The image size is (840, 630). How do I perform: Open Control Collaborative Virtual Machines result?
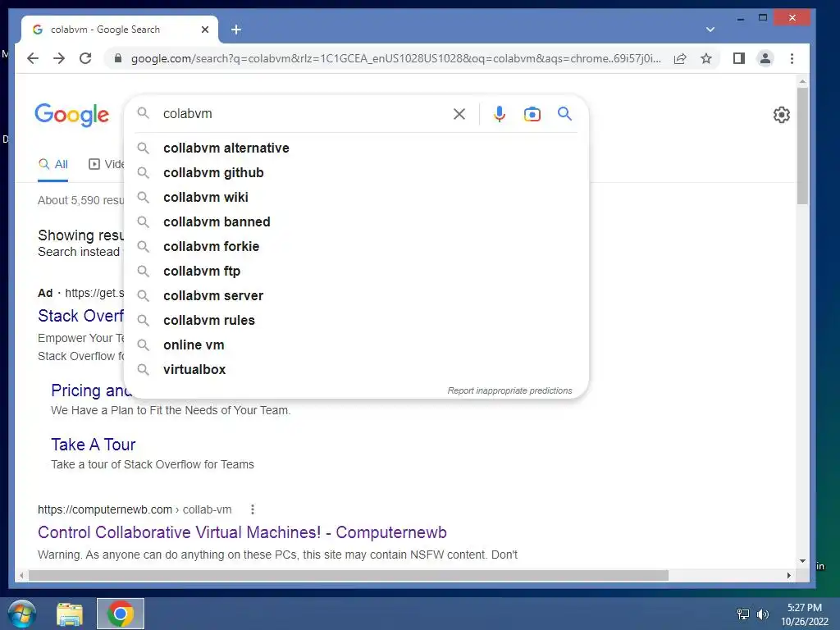pyautogui.click(x=242, y=532)
